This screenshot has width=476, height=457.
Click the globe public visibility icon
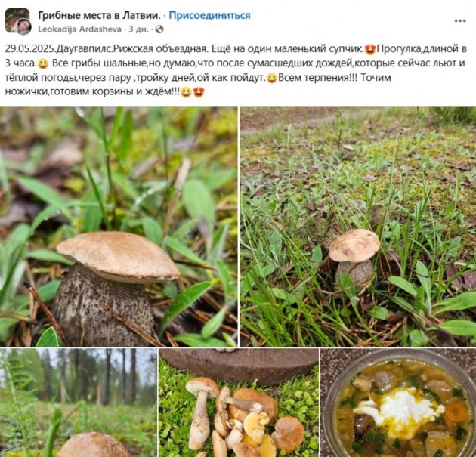[159, 29]
